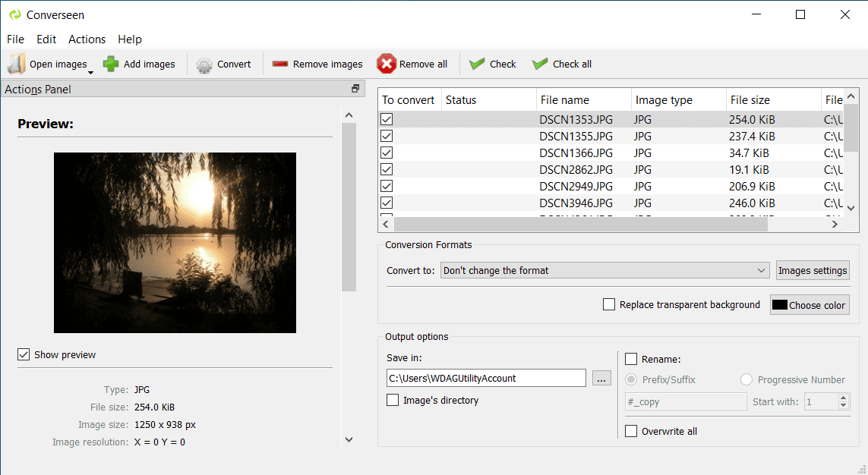Uncheck the DSCN1366.JPG convert checkbox
This screenshot has width=868, height=475.
387,153
